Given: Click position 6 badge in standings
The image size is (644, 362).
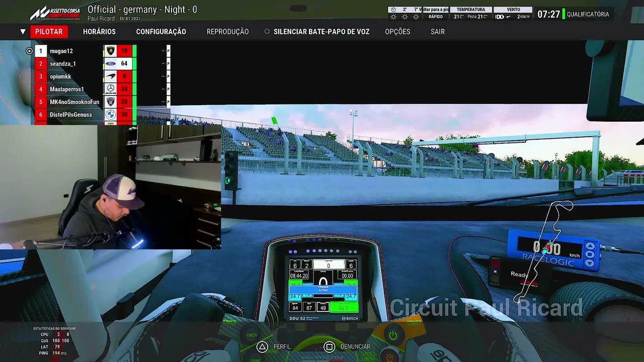Looking at the screenshot, I should point(41,115).
